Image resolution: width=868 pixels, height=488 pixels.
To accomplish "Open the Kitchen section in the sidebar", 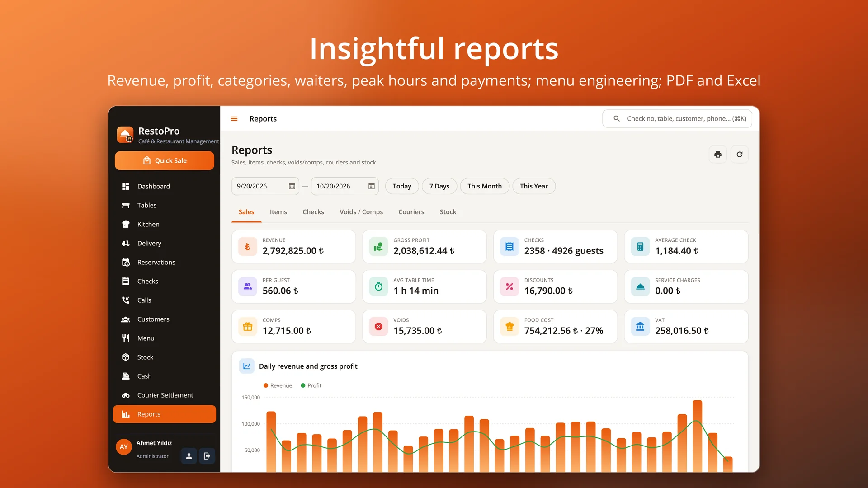I will (165, 224).
